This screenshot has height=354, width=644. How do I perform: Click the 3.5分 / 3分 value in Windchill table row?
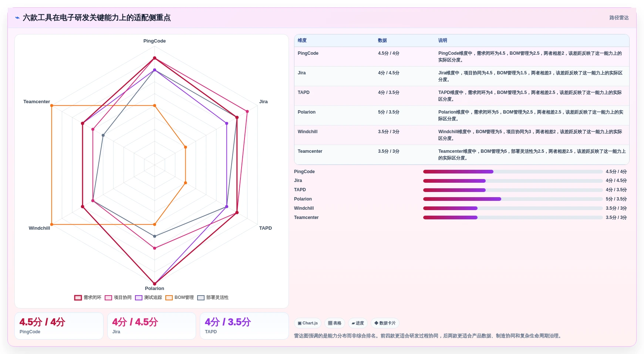click(x=389, y=132)
